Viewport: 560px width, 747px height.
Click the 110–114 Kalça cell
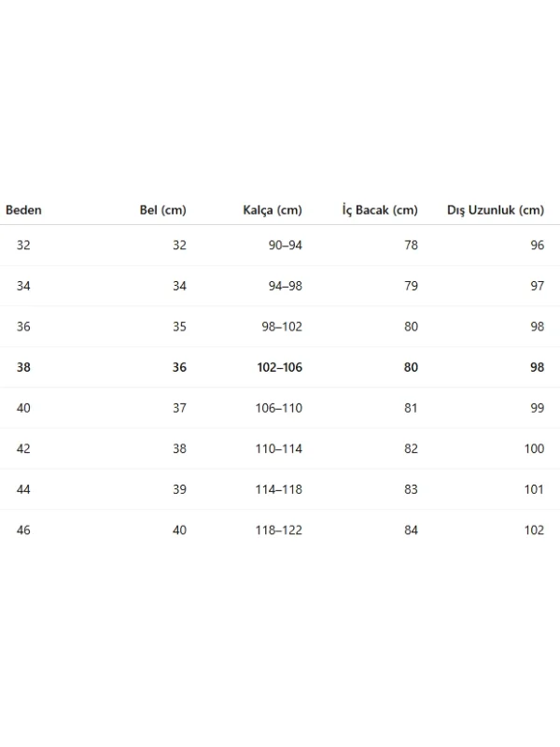[280, 448]
